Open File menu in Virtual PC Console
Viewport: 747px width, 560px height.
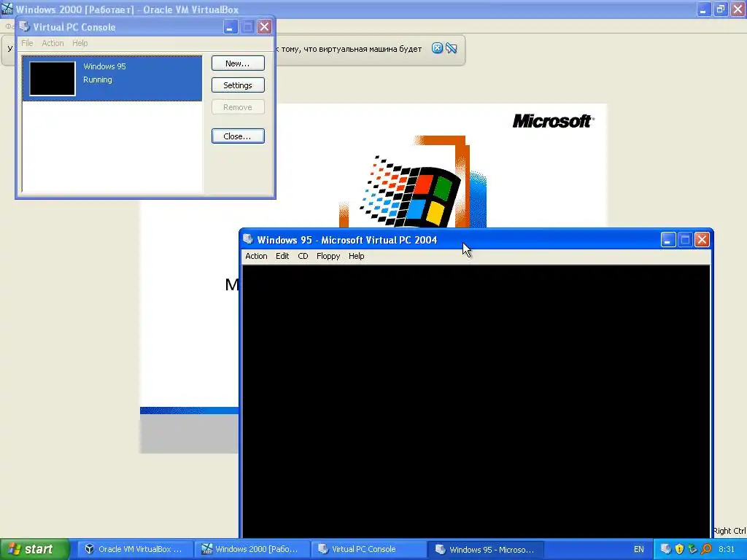coord(27,43)
